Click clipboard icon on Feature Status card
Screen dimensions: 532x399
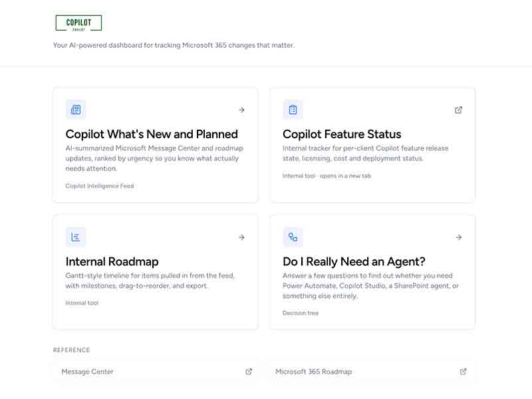tap(293, 110)
